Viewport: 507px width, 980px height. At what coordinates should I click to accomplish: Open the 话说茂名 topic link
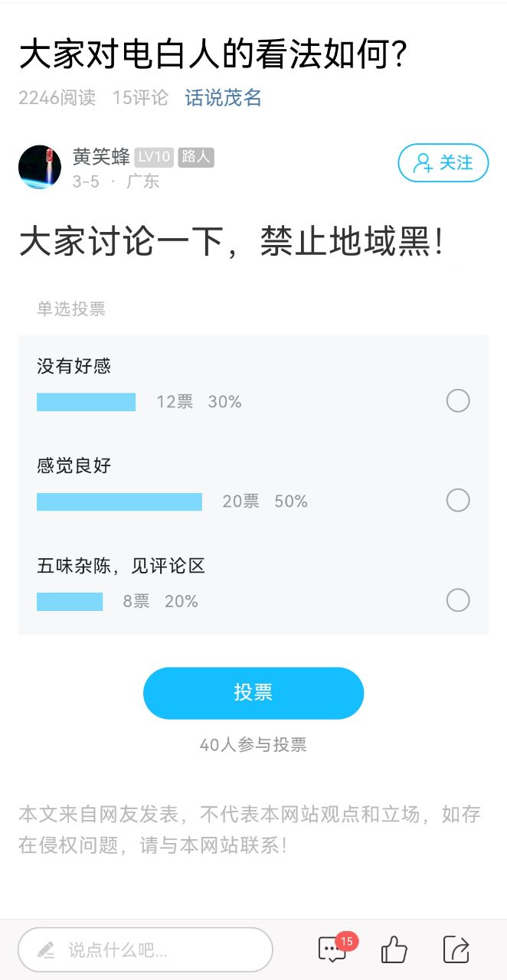coord(223,98)
